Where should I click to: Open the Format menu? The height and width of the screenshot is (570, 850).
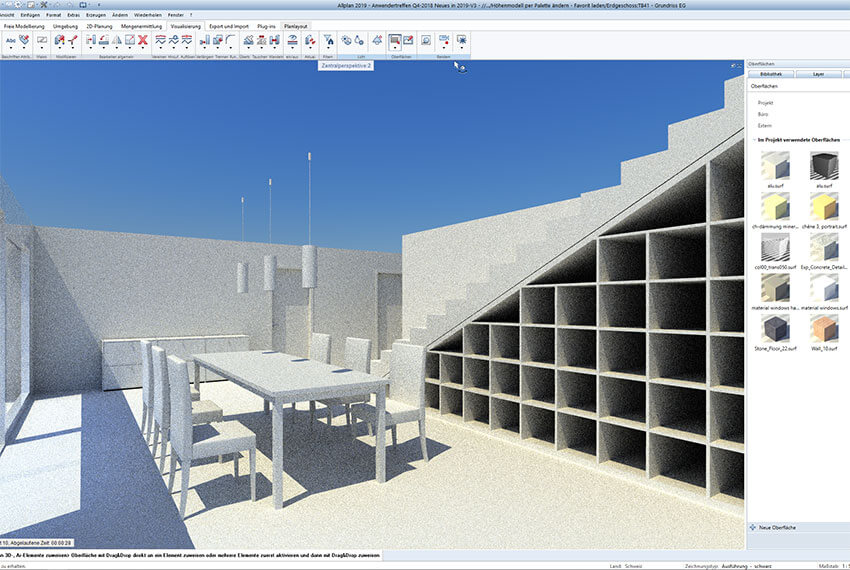coord(52,16)
